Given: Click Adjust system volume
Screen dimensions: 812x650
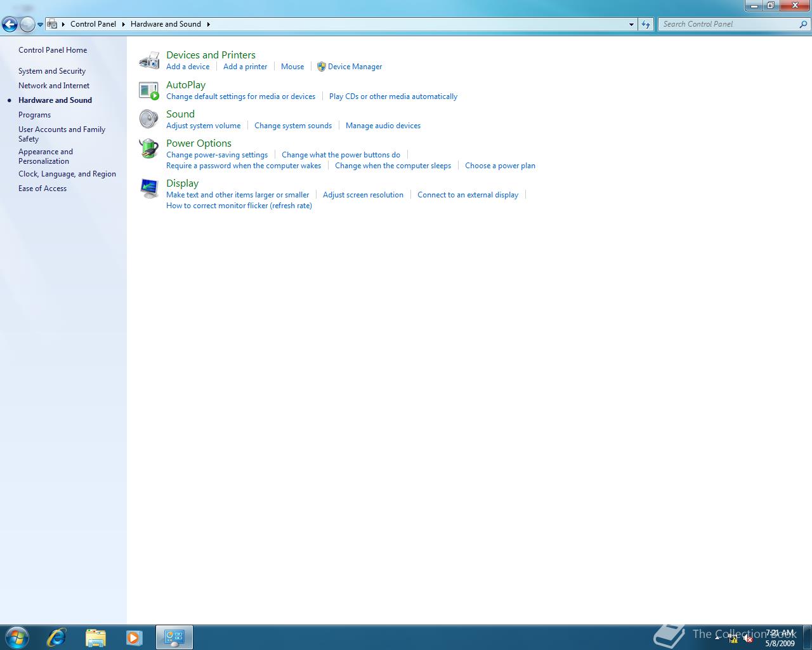Looking at the screenshot, I should point(203,126).
